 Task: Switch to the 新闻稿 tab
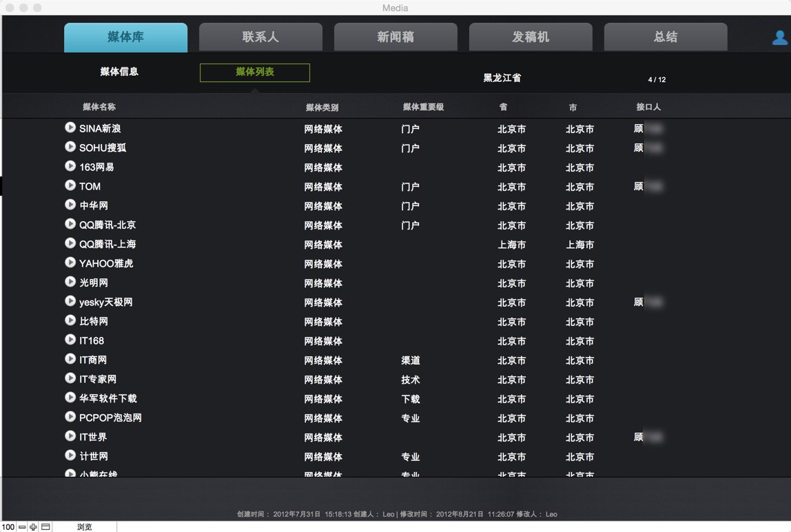(395, 37)
